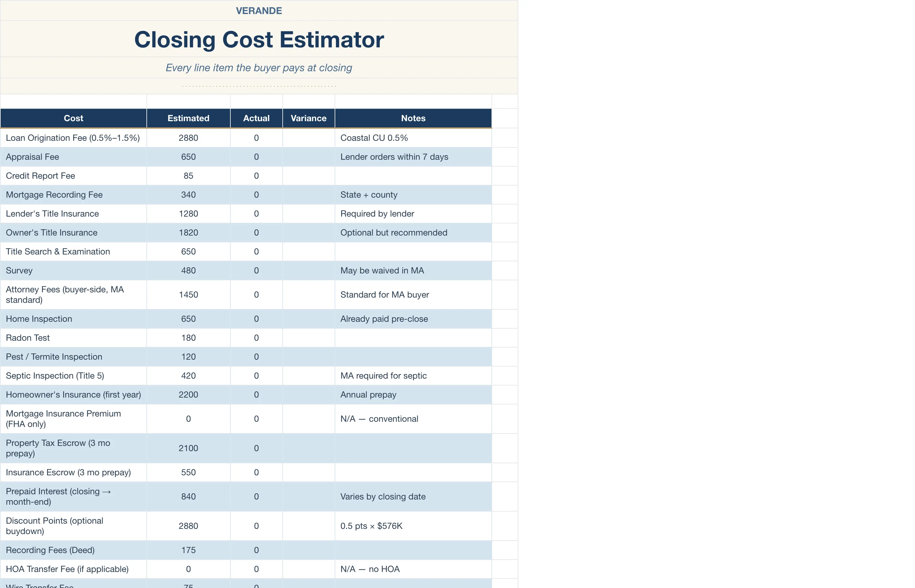
Task: Select the HOA Transfer Fee cell
Action: [73, 569]
